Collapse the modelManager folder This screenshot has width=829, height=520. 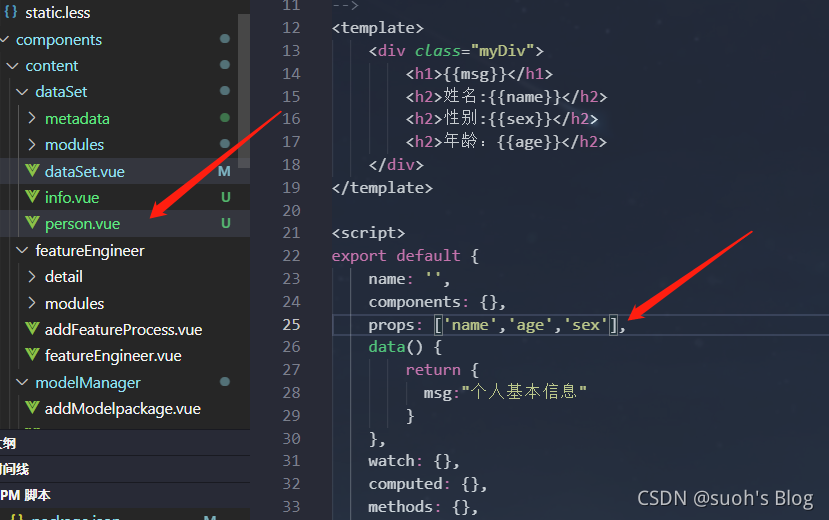22,382
